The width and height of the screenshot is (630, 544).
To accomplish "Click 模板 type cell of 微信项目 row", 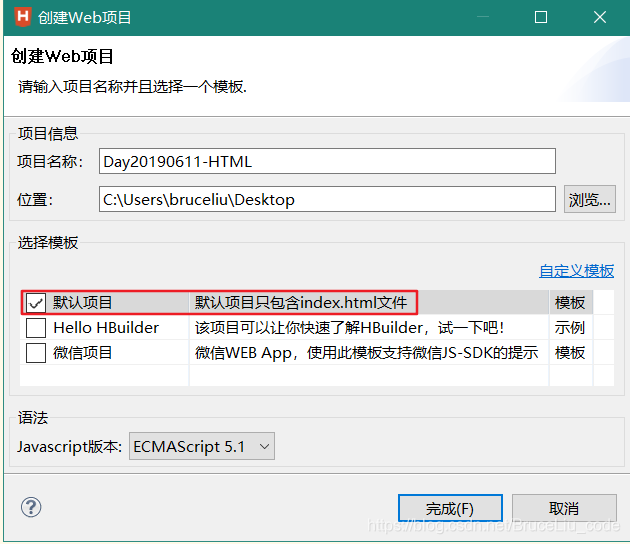I will click(x=570, y=353).
